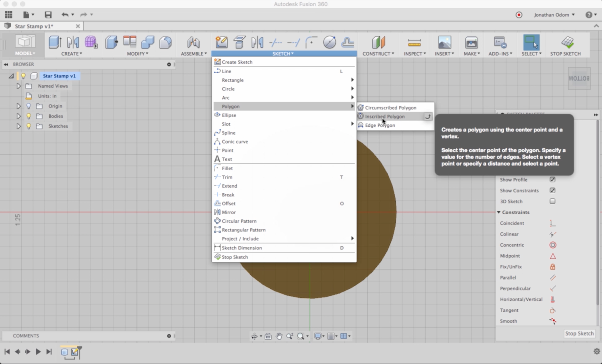The height and width of the screenshot is (364, 602).
Task: Toggle Bodies folder visibility lightbulb
Action: click(x=29, y=116)
